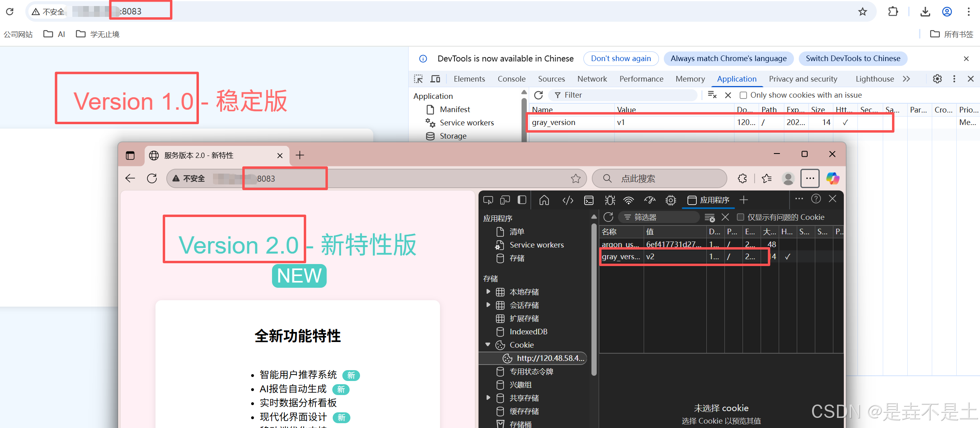Select http://120.48.58.4 cookie origin
The image size is (980, 428).
pos(533,358)
